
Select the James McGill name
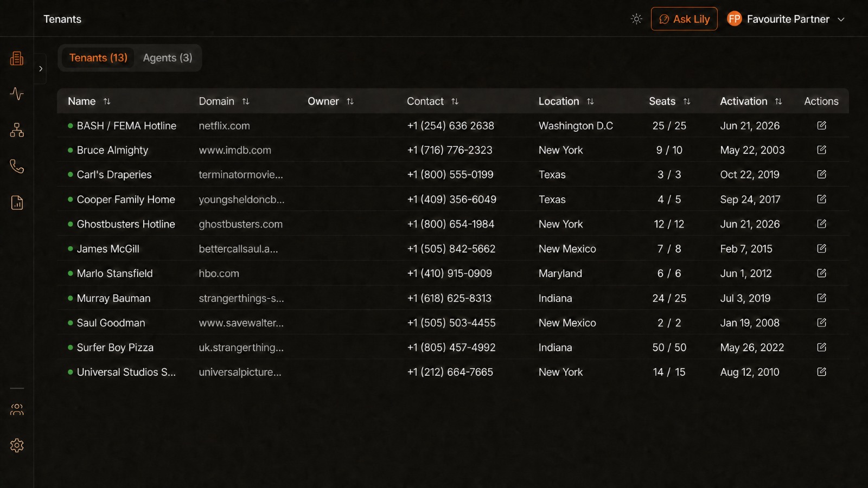pos(108,249)
